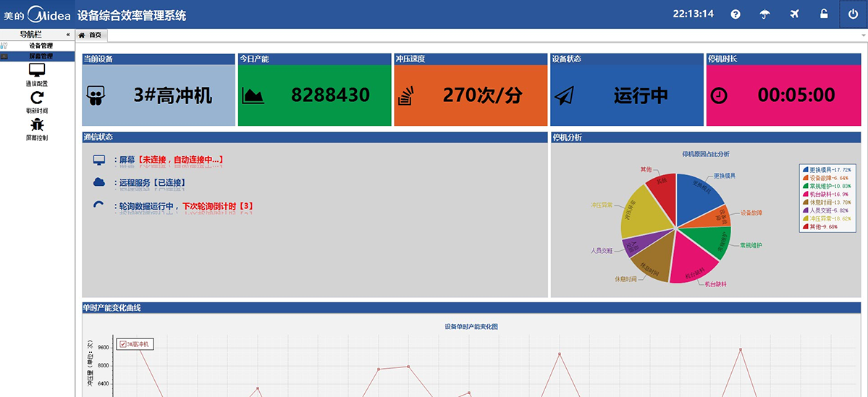Click the clock icon in 停机时长 card
Screen dimensions: 868x397
(x=720, y=95)
